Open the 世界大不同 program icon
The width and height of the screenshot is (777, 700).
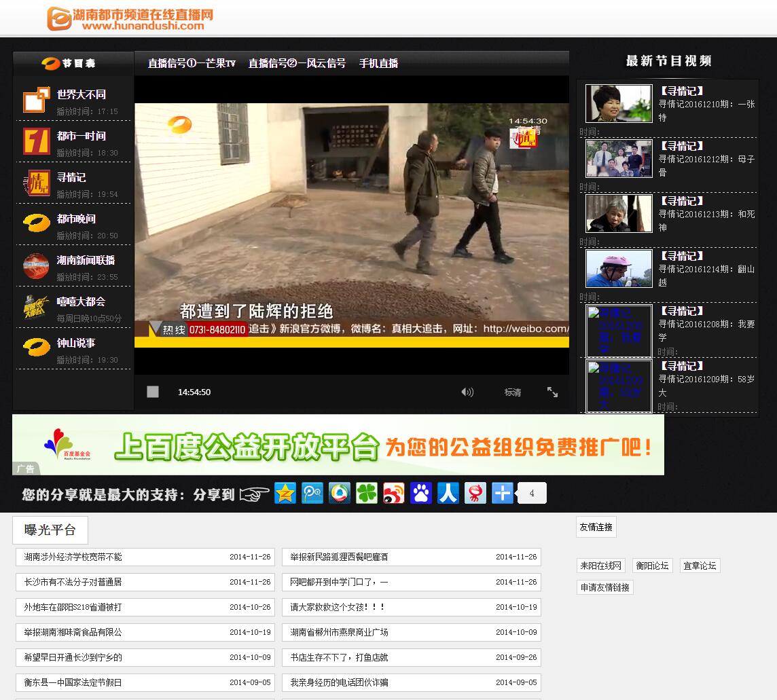pos(36,100)
